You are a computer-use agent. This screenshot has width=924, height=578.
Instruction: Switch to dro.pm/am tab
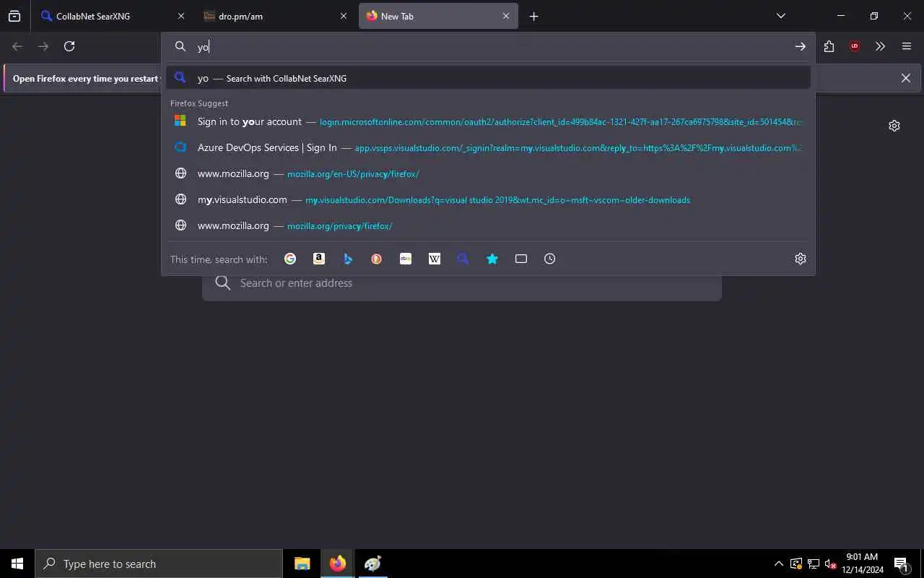275,16
